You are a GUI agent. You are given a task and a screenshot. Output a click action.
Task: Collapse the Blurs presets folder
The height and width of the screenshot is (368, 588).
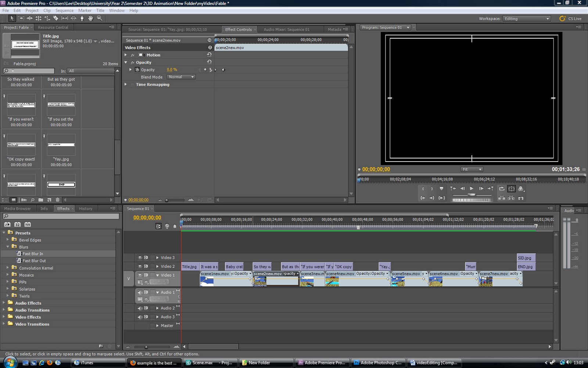pos(8,247)
